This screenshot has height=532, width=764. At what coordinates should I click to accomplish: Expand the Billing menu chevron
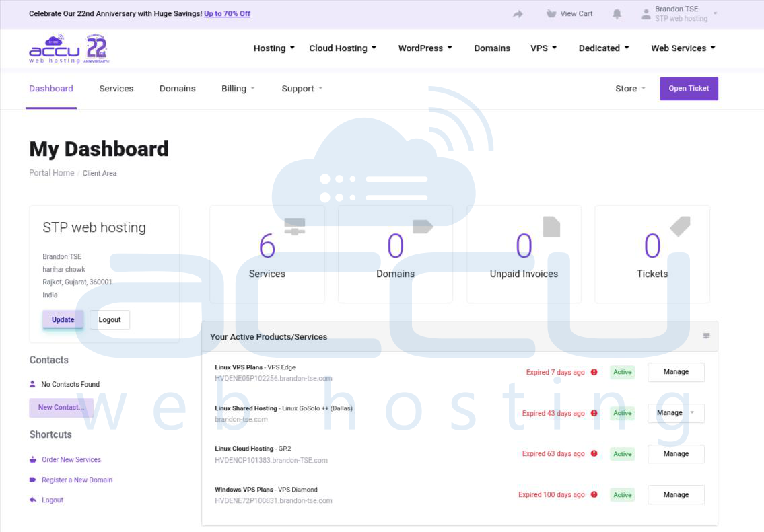click(252, 88)
